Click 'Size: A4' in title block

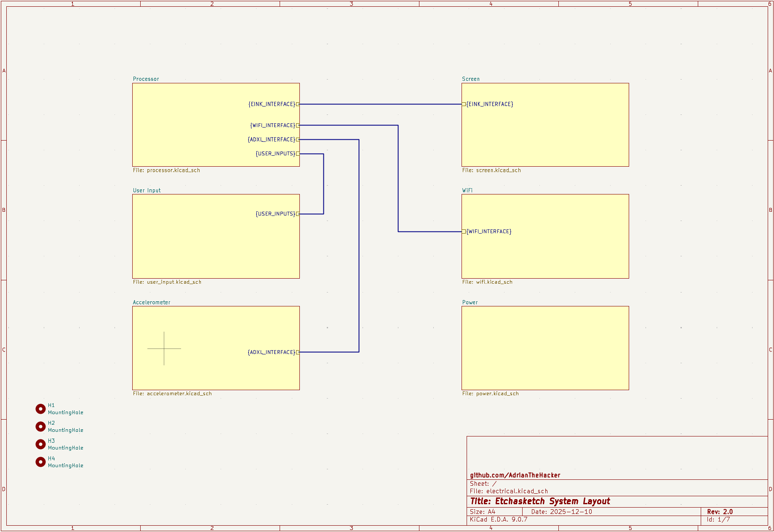coord(483,512)
